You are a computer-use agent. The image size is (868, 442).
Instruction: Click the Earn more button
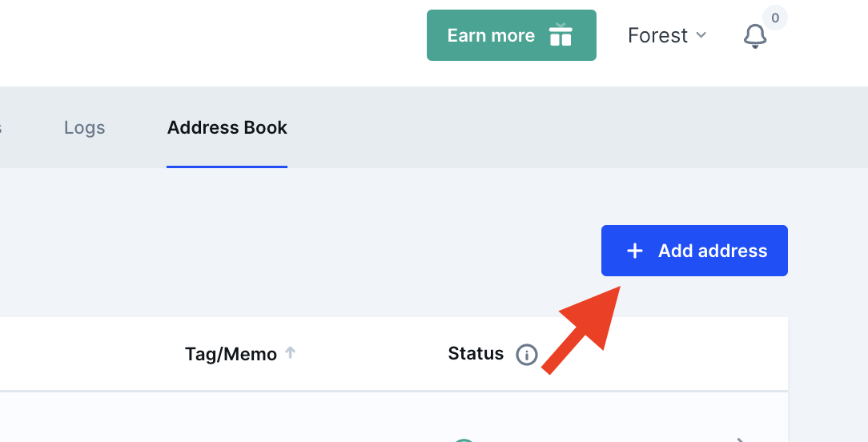[x=512, y=35]
